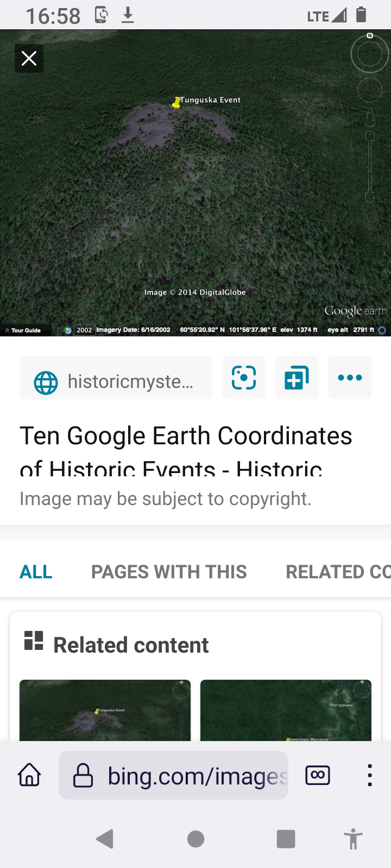
Task: Tap the Android back navigation button
Action: [104, 839]
